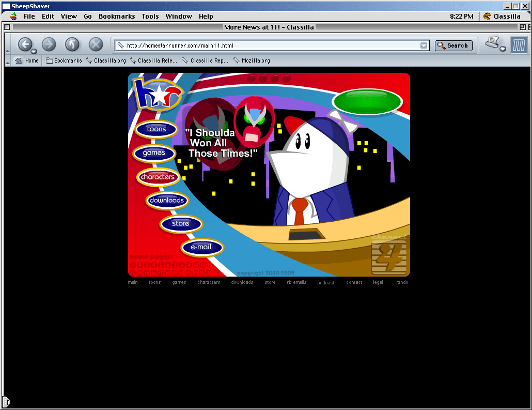The image size is (532, 410).
Task: Open the Print options dropdown arrow
Action: coord(503,49)
